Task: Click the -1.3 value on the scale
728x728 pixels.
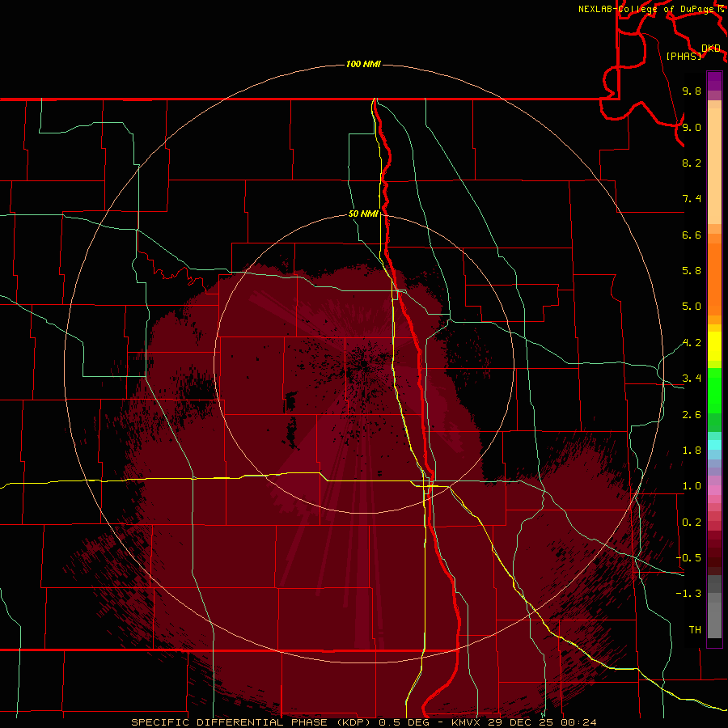Action: click(x=688, y=594)
